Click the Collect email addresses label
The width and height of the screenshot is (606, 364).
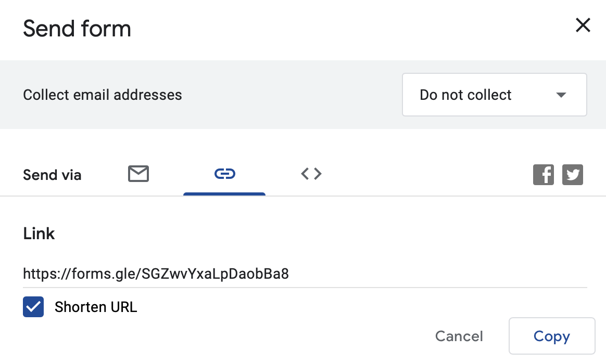pos(103,95)
